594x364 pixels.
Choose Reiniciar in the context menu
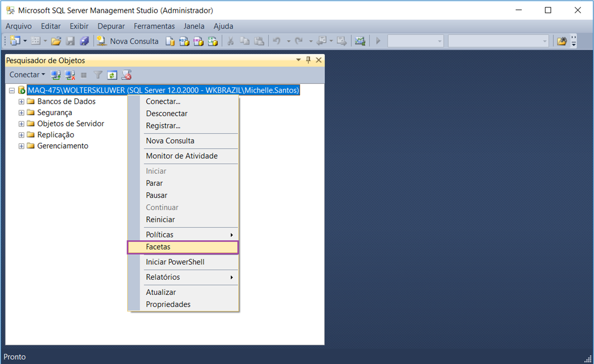pyautogui.click(x=183, y=220)
